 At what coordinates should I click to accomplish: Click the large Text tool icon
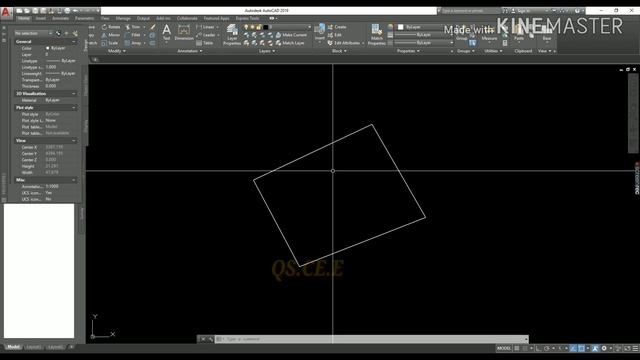pyautogui.click(x=167, y=33)
